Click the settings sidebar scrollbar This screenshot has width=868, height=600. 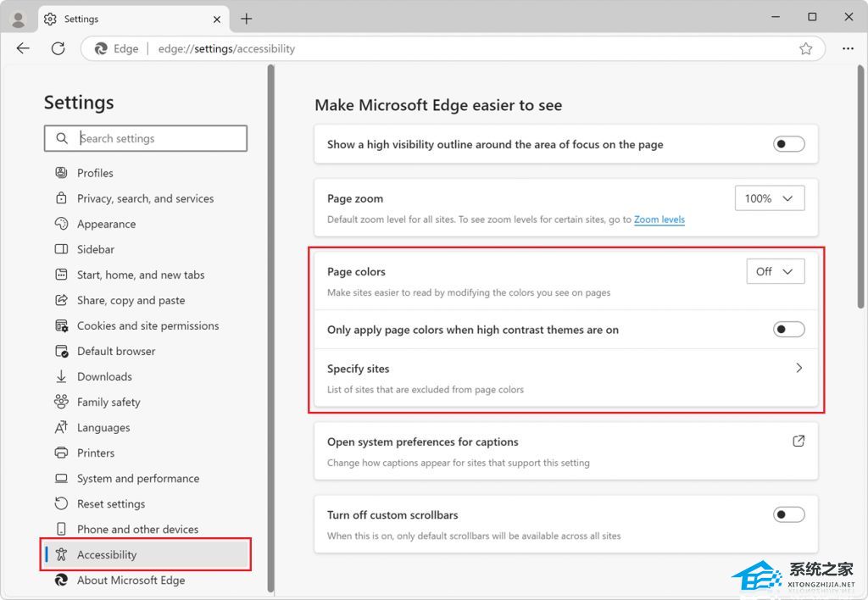point(270,329)
